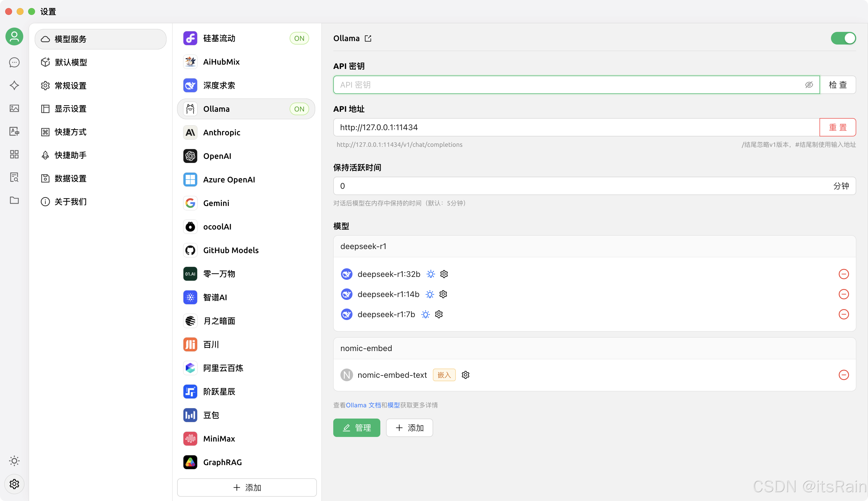The height and width of the screenshot is (501, 868).
Task: Collapse the deepseek-r1 model group
Action: tap(594, 246)
